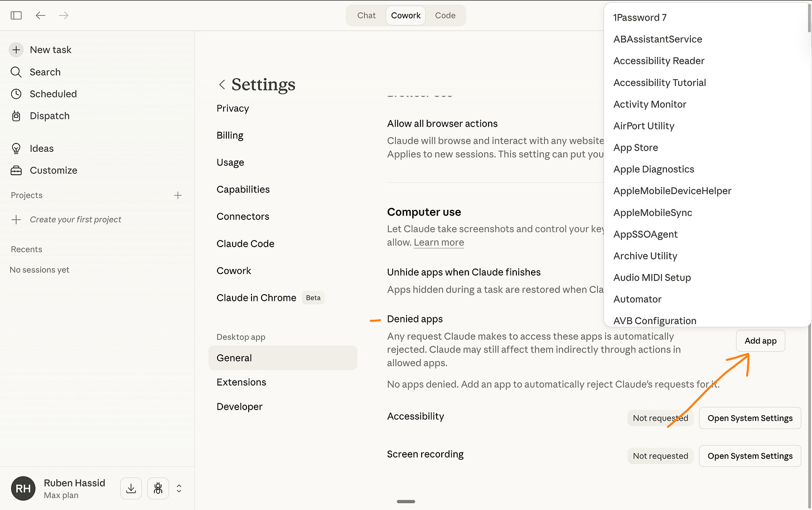Screen dimensions: 812x510
Task: Click the Dispatch sidebar item
Action: click(x=50, y=116)
